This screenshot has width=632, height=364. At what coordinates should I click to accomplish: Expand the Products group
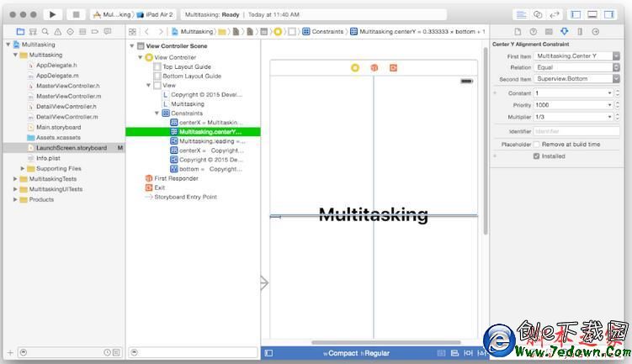[x=15, y=199]
